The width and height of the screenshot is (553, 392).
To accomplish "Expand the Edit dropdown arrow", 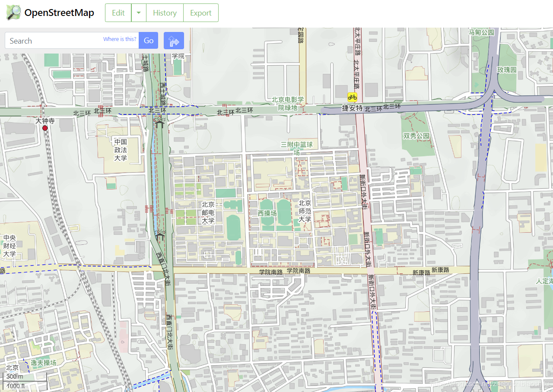I will point(139,13).
